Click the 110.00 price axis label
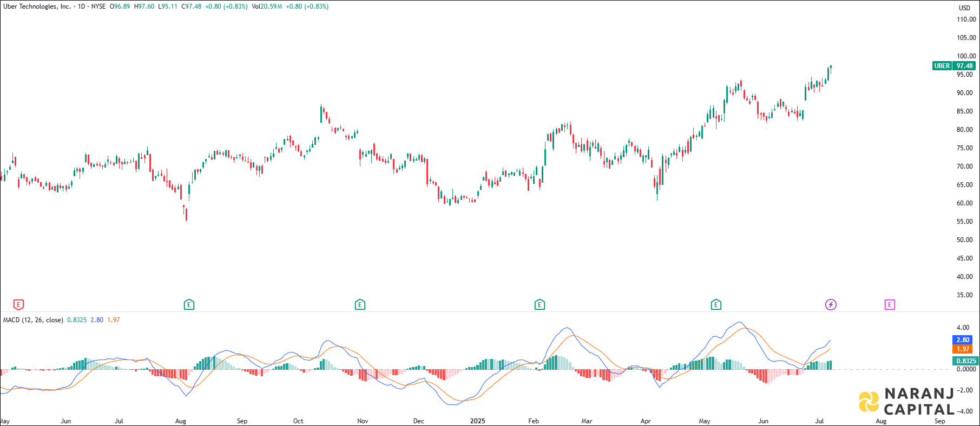The width and height of the screenshot is (980, 426). (966, 19)
